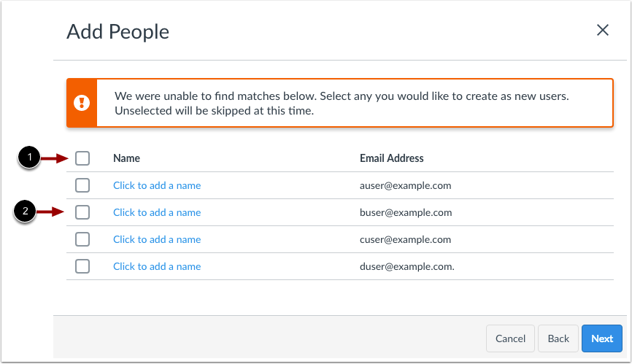632x364 pixels.
Task: Close the Add People dialog
Action: pyautogui.click(x=602, y=30)
